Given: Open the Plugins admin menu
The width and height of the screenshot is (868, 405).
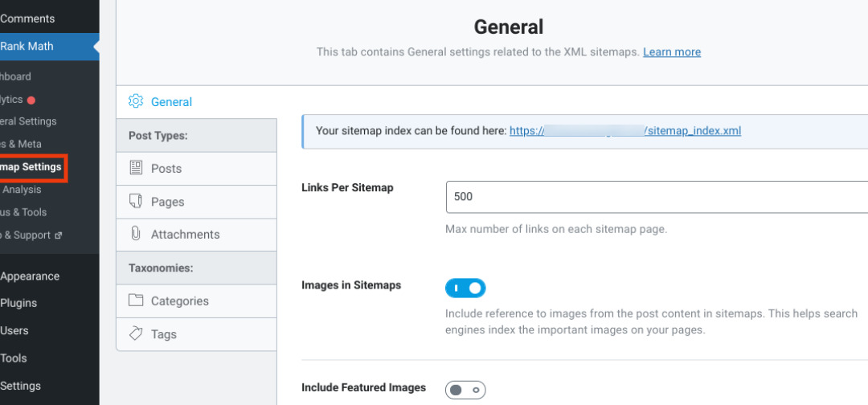Looking at the screenshot, I should coord(18,303).
